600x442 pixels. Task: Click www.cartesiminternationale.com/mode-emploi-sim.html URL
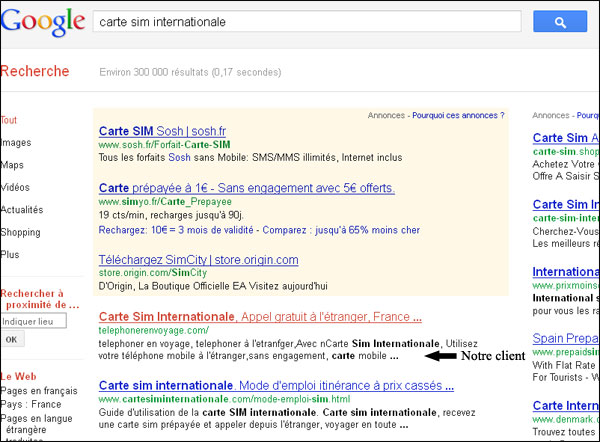[224, 399]
